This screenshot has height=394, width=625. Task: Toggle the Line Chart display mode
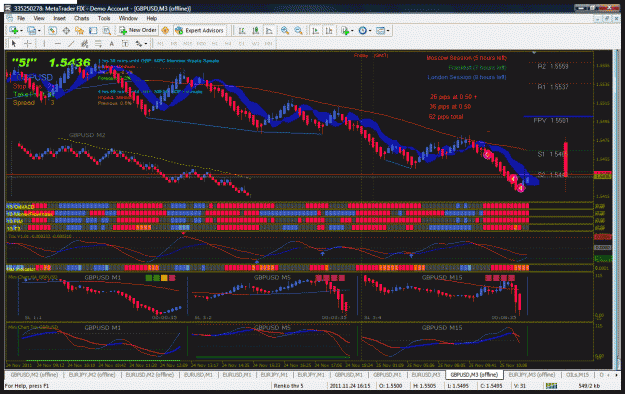[x=269, y=30]
